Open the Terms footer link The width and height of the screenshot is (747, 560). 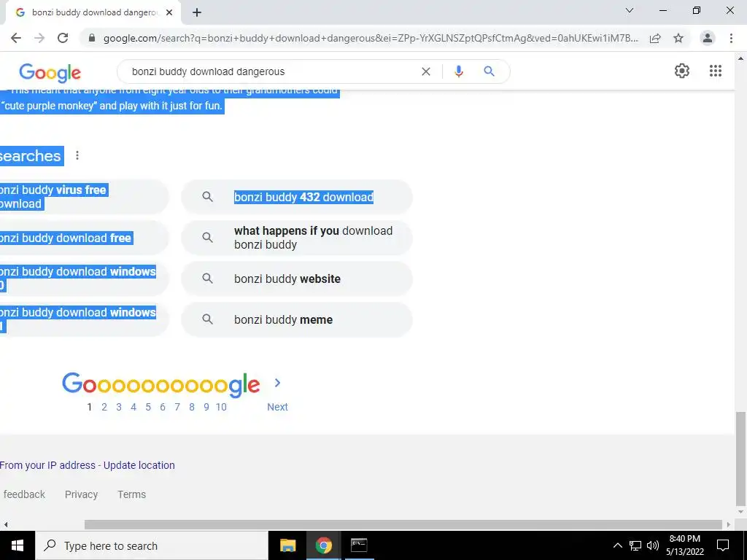[x=131, y=494]
